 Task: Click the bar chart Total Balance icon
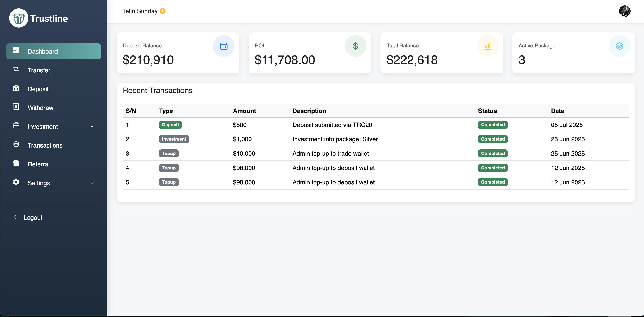pyautogui.click(x=487, y=46)
